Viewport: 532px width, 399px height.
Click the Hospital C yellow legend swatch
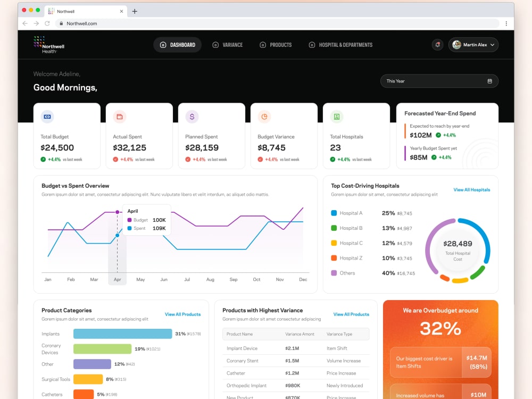coord(334,243)
